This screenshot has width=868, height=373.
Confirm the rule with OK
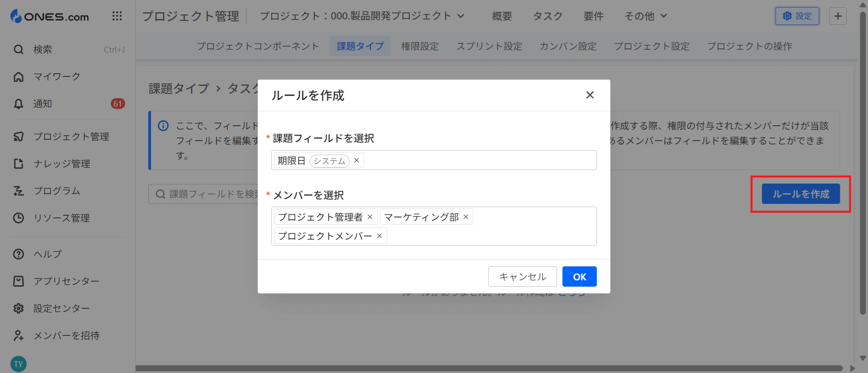click(580, 277)
